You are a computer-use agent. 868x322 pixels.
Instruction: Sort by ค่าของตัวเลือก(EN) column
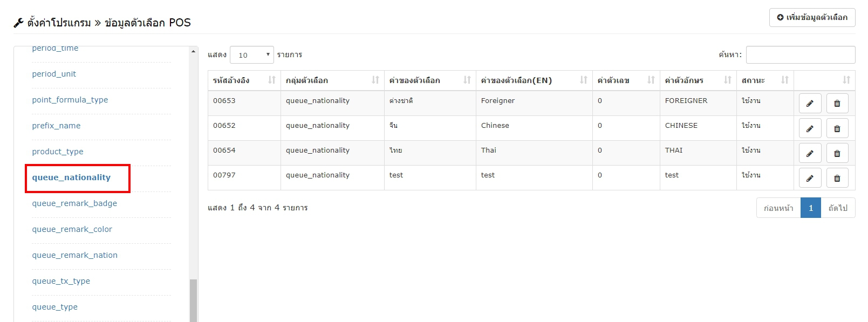pos(534,80)
